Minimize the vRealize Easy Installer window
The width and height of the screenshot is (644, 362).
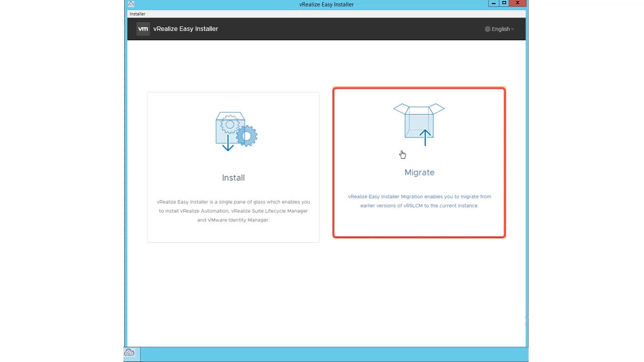(x=493, y=4)
